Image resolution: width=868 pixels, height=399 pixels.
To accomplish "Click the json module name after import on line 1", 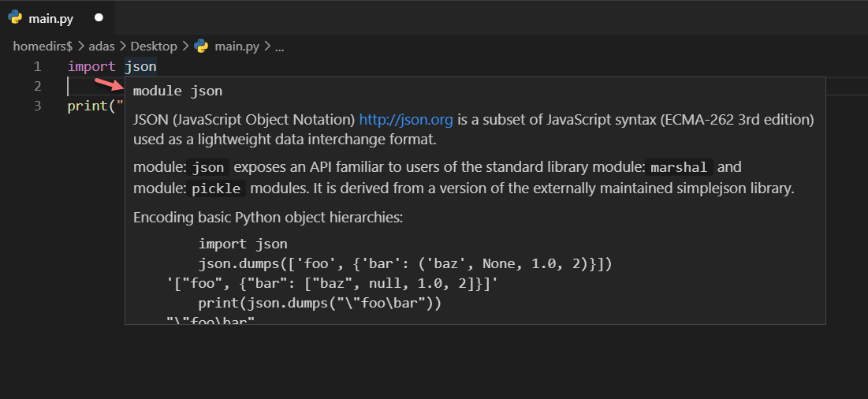I will tap(140, 66).
